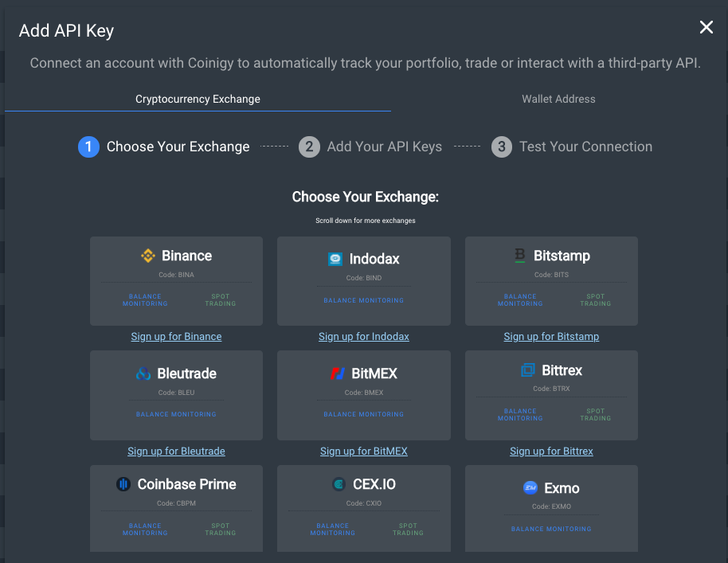
Task: Open the Sign up for Indodax link
Action: click(364, 336)
